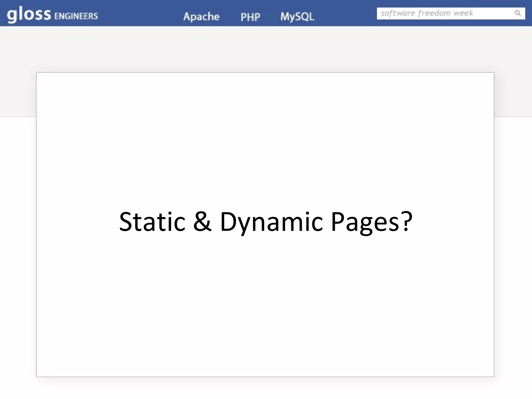Open the PHP nav item
Screen dimensions: 532x399
tap(250, 17)
